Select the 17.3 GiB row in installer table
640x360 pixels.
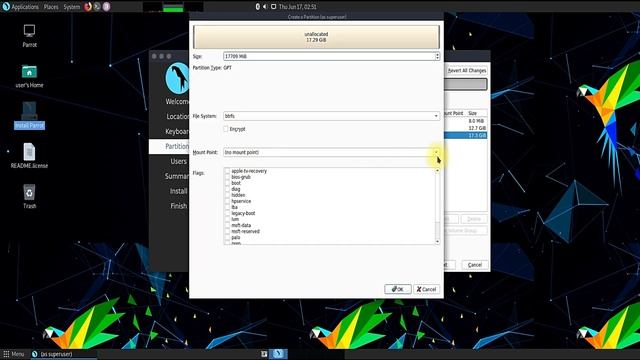pyautogui.click(x=465, y=135)
